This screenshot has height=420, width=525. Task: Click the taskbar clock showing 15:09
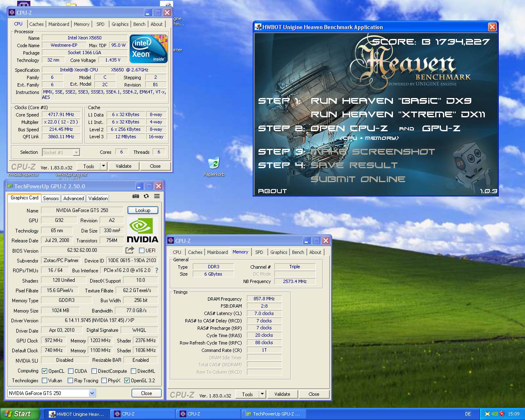click(514, 414)
